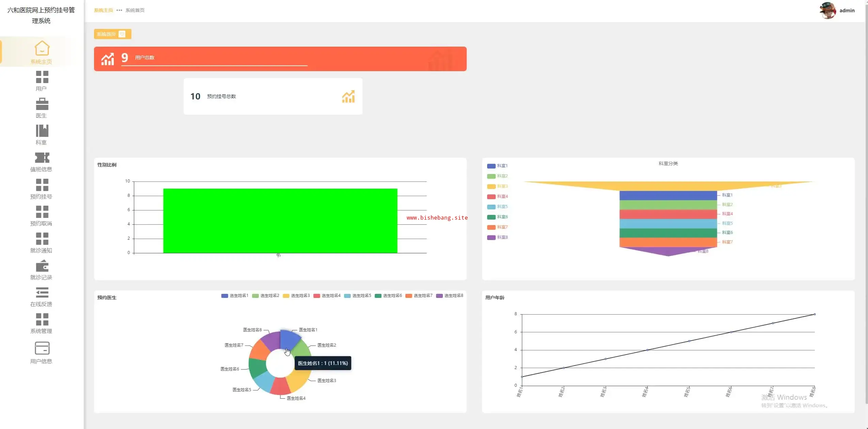Open the 就诊记录 wallet icon
Screen dimensions: 868x429
[42, 266]
